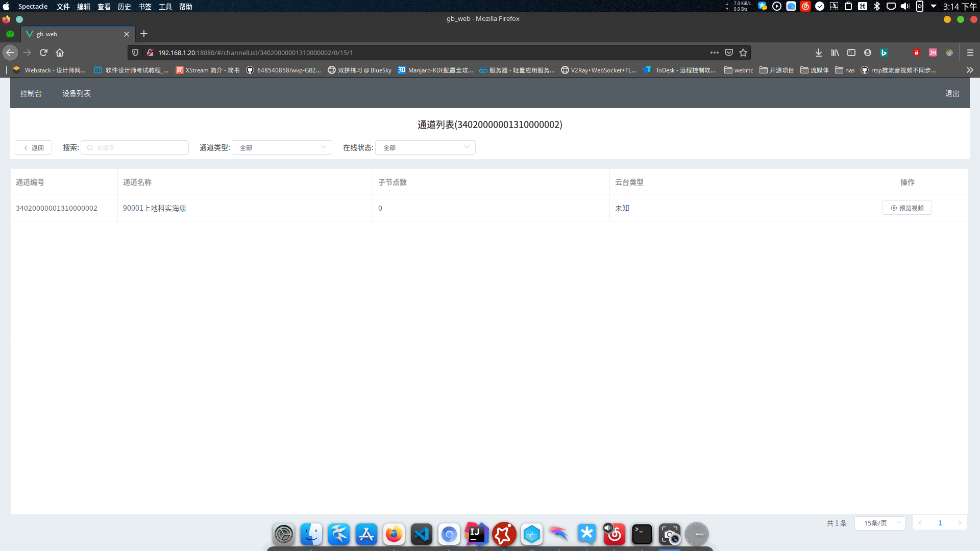This screenshot has height=551, width=980.
Task: Open 控制台 nav menu item
Action: (31, 93)
